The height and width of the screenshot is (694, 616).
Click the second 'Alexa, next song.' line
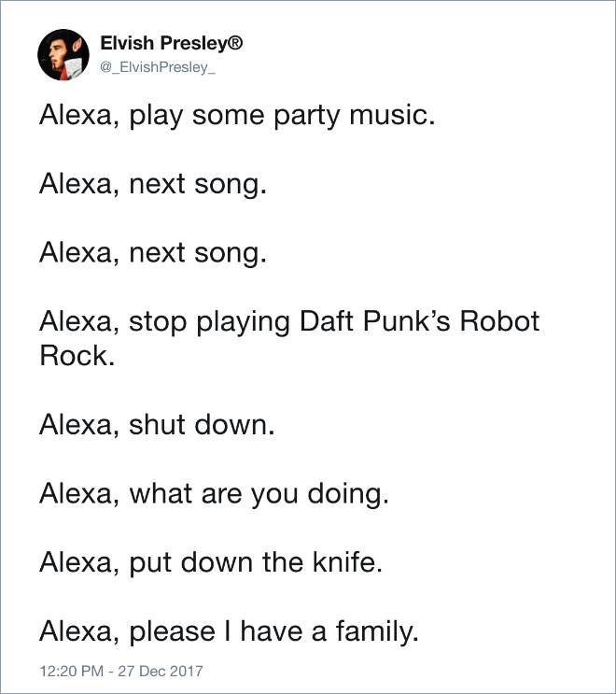(153, 253)
